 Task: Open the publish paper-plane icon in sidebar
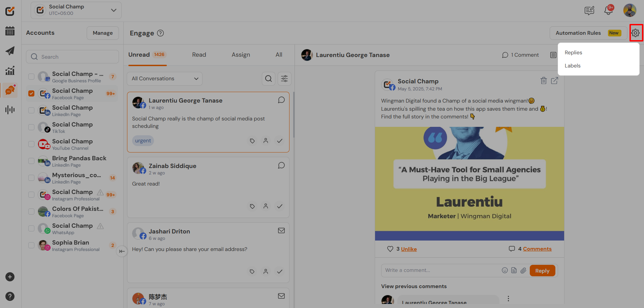click(x=10, y=51)
